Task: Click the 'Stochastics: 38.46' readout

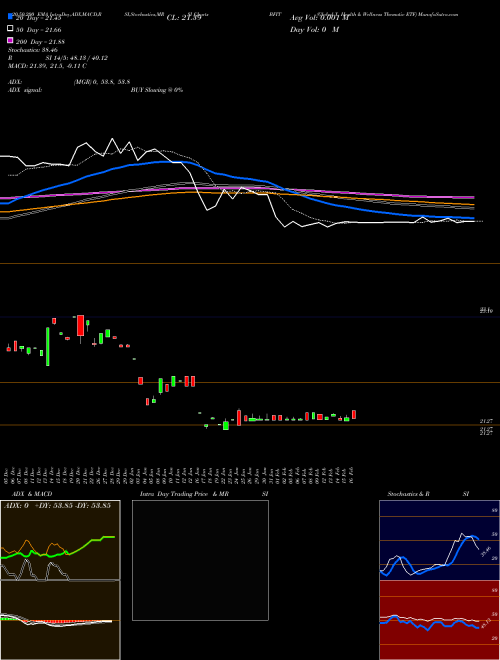Action: pyautogui.click(x=32, y=50)
